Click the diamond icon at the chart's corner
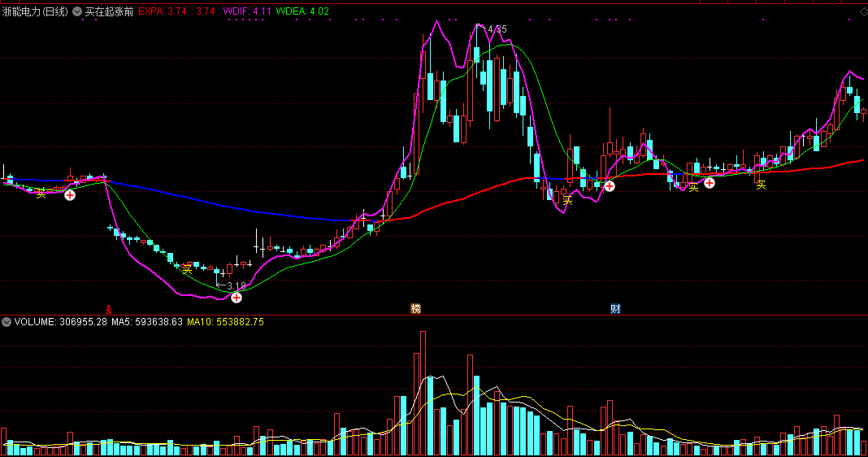This screenshot has width=868, height=457. tap(863, 11)
